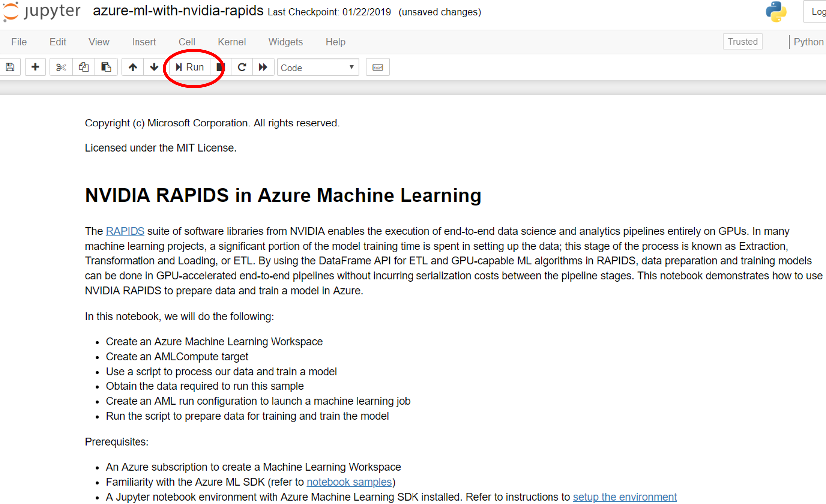Open the Widgets menu
Viewport: 826px width, 504px height.
click(285, 42)
